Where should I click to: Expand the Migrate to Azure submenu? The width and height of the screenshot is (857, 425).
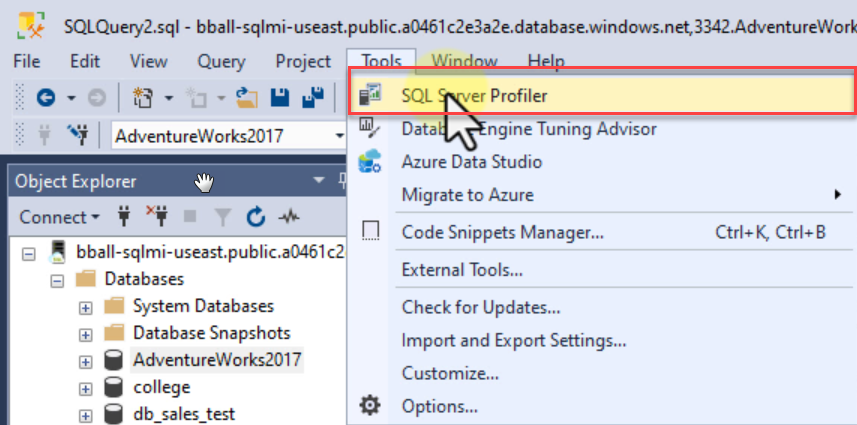pyautogui.click(x=602, y=195)
